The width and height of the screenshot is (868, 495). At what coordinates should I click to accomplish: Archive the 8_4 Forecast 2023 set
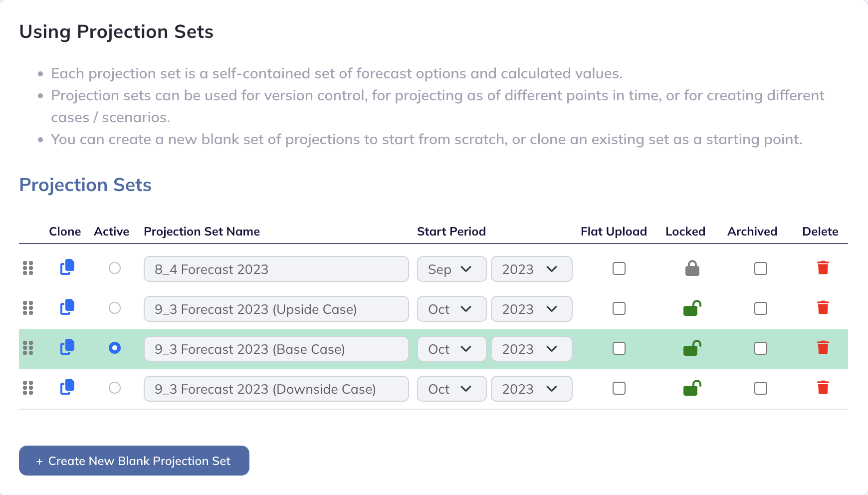760,268
